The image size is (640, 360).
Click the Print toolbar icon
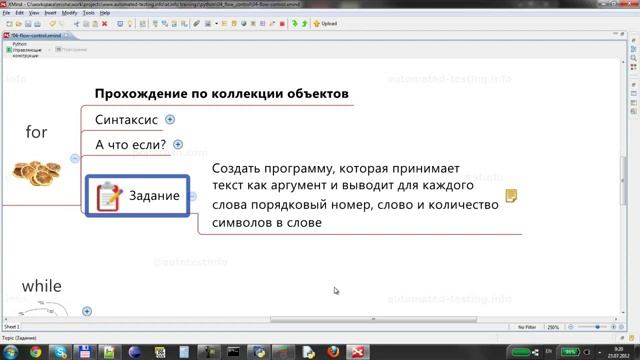click(x=38, y=24)
